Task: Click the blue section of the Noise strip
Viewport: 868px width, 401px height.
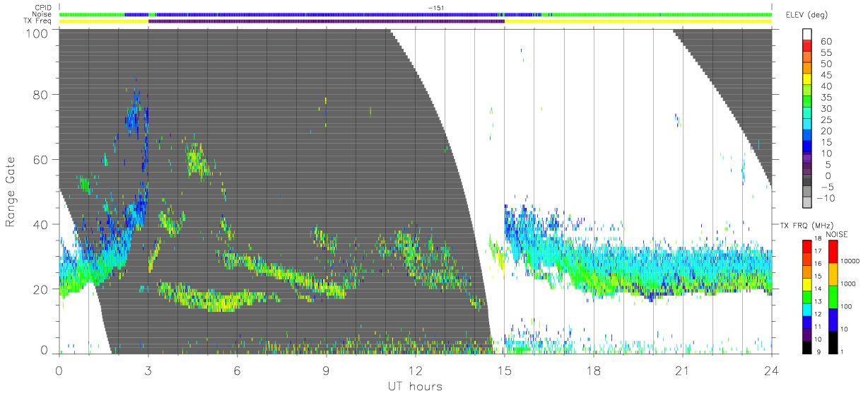Action: 327,14
